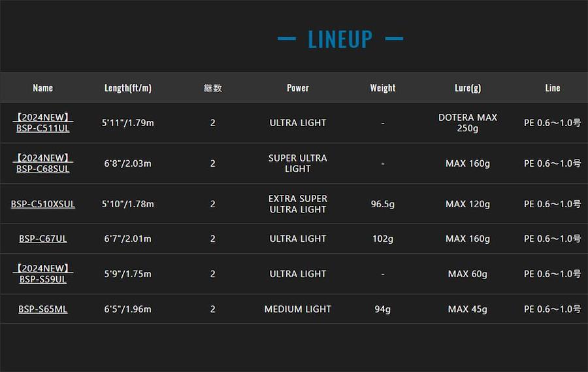Open the BSP-S65ML product link
Image resolution: width=588 pixels, height=372 pixels.
[x=42, y=309]
